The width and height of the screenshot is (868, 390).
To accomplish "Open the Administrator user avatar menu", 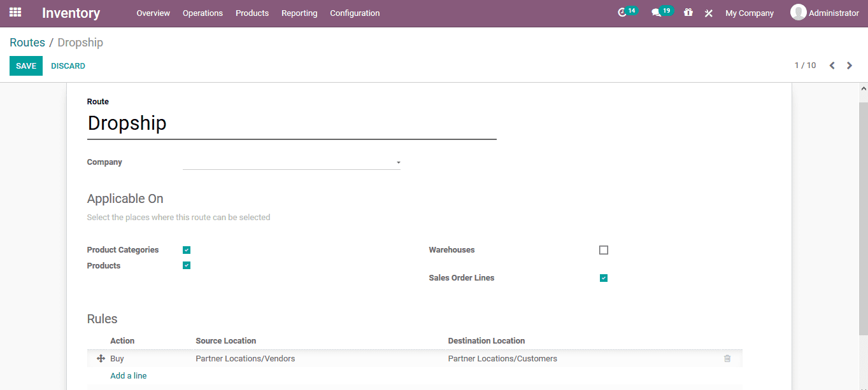I will (798, 12).
